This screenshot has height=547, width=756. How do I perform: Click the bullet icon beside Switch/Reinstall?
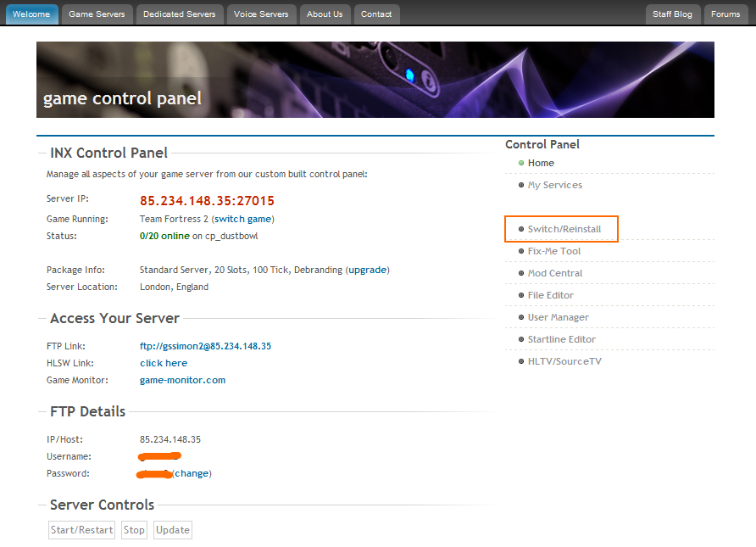point(521,229)
